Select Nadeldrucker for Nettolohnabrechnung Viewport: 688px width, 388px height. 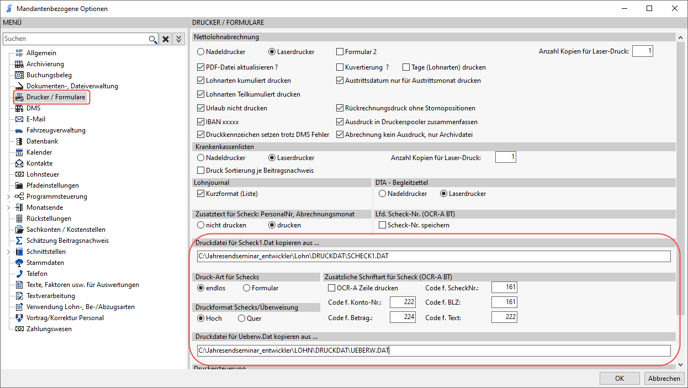click(x=201, y=52)
